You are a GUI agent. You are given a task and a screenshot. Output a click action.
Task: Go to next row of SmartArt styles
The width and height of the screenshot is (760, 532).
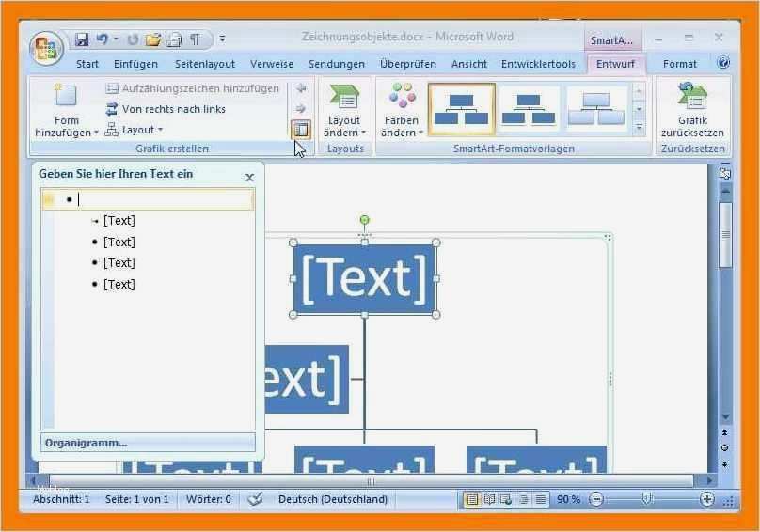tap(640, 109)
